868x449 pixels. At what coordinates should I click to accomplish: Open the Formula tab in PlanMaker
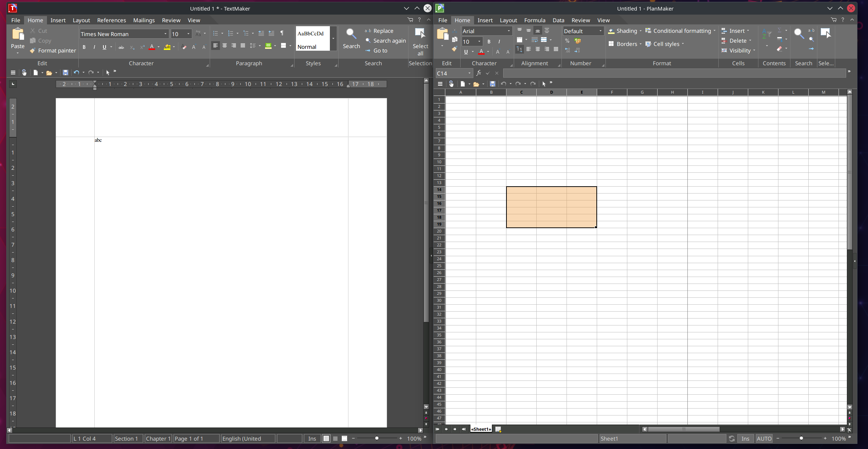[x=534, y=20]
